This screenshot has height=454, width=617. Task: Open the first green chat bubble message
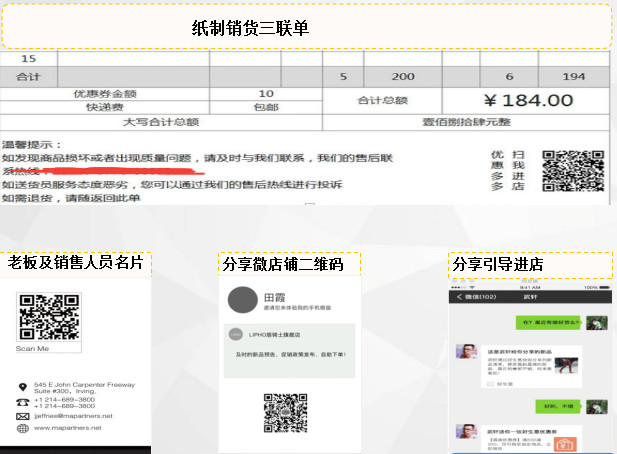(550, 323)
